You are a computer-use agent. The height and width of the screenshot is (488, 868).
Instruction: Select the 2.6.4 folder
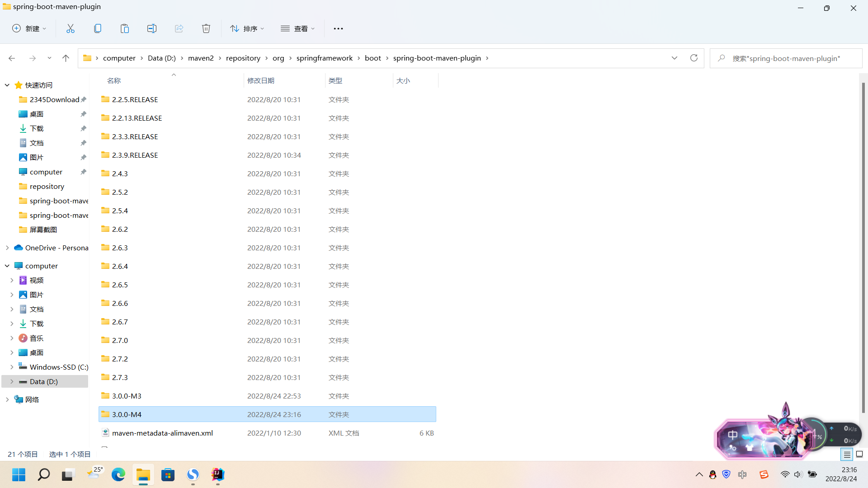[x=267, y=266]
